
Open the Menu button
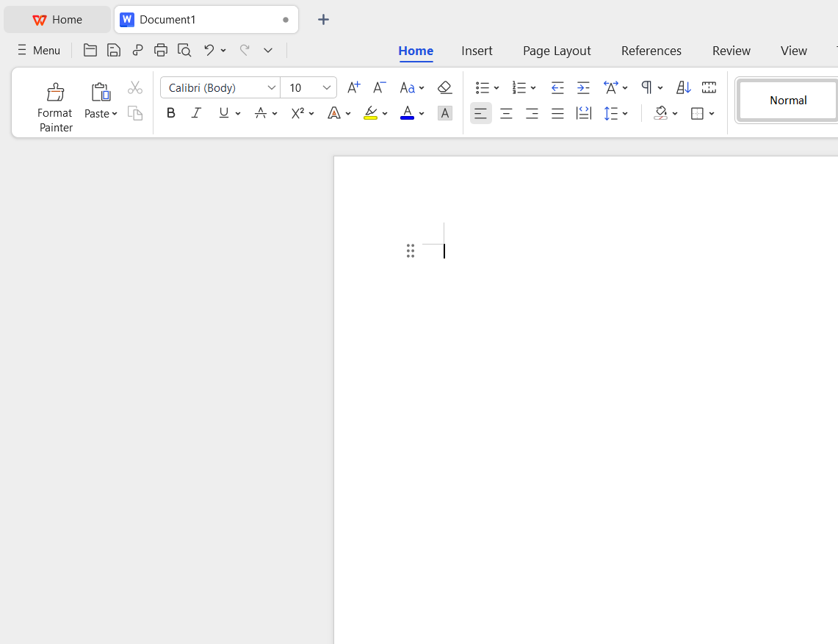[39, 50]
